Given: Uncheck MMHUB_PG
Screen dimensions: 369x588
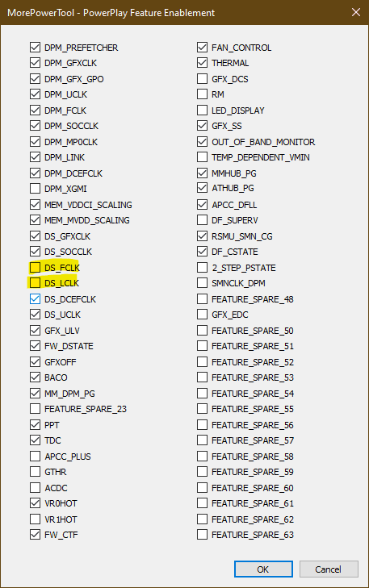Looking at the screenshot, I should click(202, 173).
